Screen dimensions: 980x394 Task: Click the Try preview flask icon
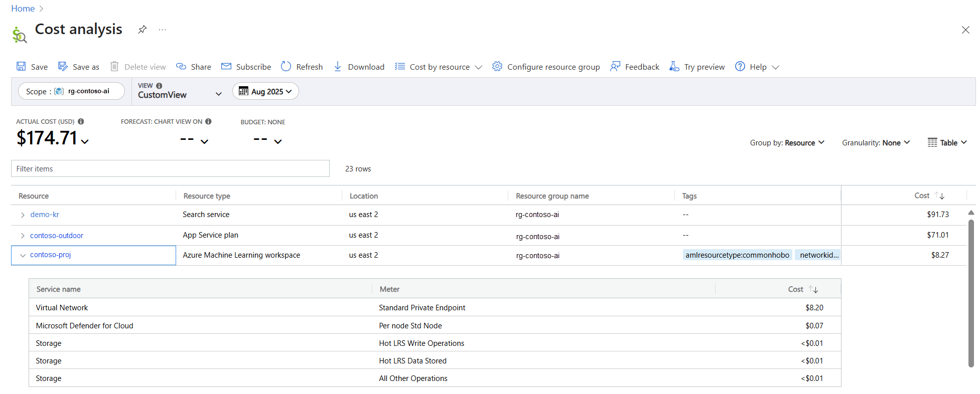tap(674, 67)
